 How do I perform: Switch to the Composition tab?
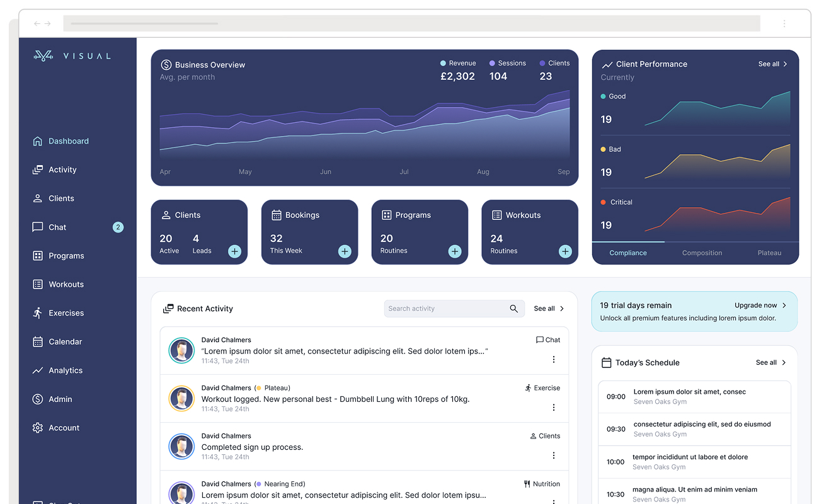(x=702, y=253)
